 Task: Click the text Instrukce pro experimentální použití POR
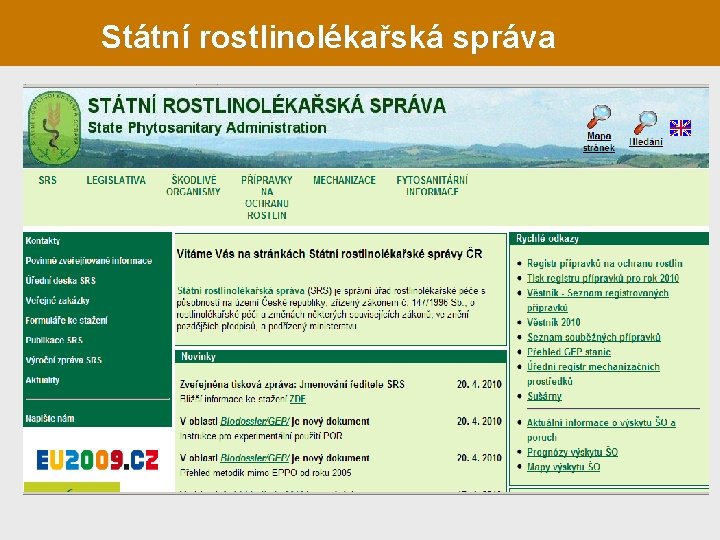click(261, 436)
